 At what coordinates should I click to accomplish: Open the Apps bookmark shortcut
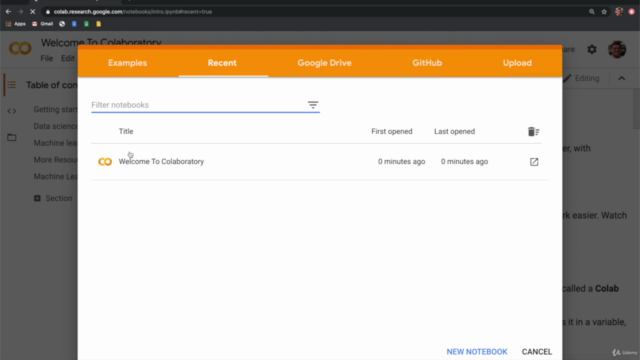(x=16, y=24)
